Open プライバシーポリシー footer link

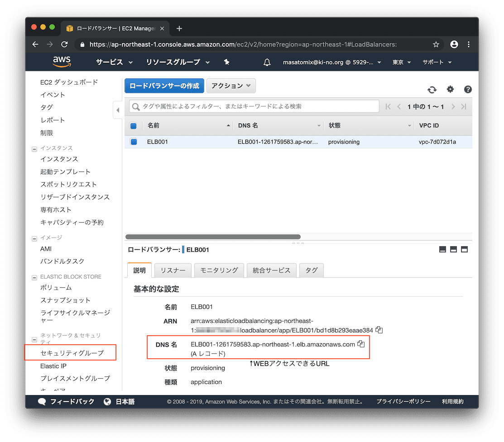[x=403, y=402]
